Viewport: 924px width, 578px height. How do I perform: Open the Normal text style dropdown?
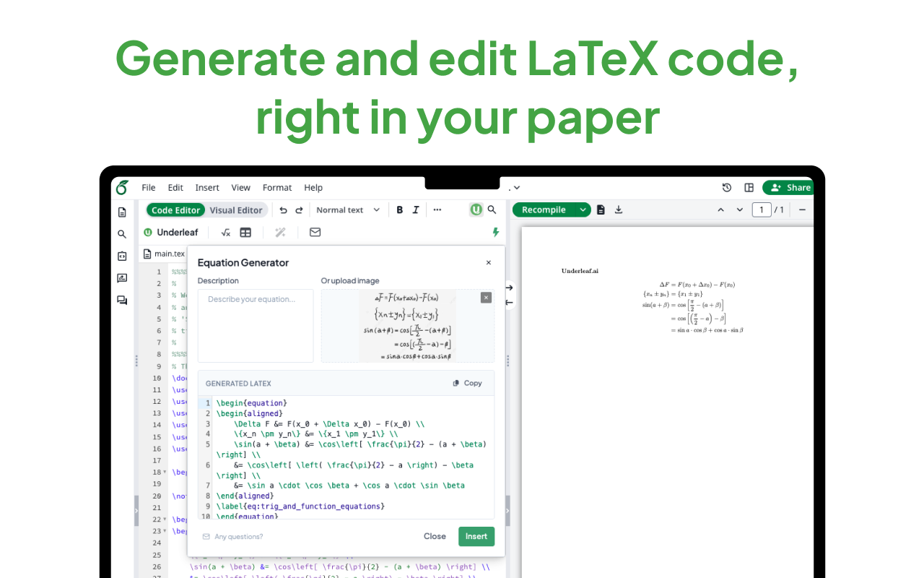point(348,210)
